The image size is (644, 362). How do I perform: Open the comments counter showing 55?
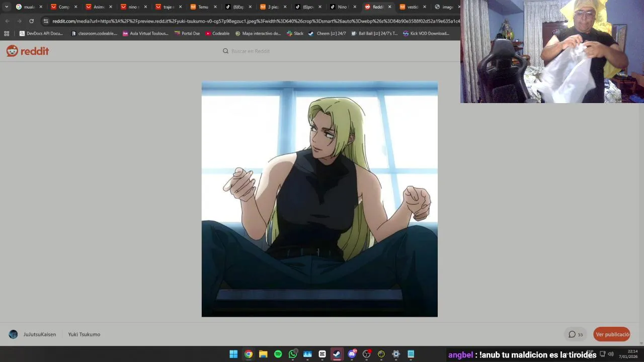tap(576, 334)
